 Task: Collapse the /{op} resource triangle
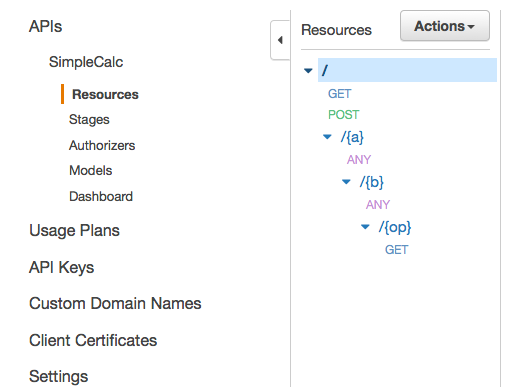365,227
